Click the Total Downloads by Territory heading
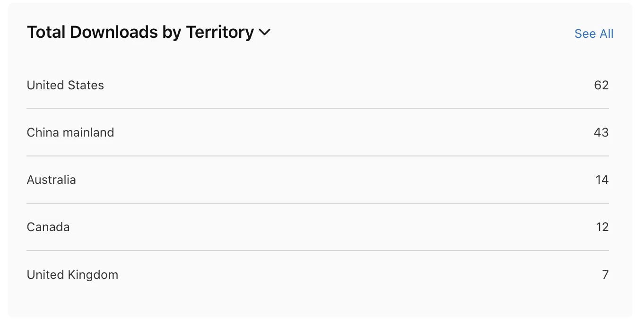This screenshot has width=644, height=328. click(140, 32)
